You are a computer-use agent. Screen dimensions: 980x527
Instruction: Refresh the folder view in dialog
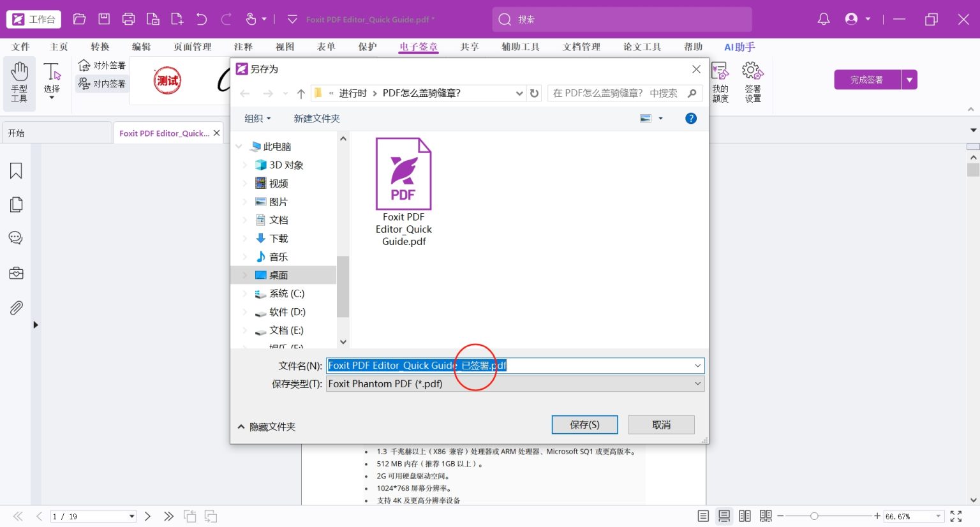point(535,93)
